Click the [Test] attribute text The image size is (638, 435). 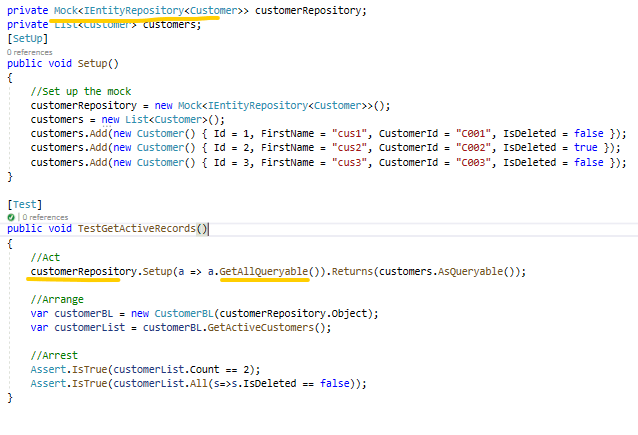point(25,204)
